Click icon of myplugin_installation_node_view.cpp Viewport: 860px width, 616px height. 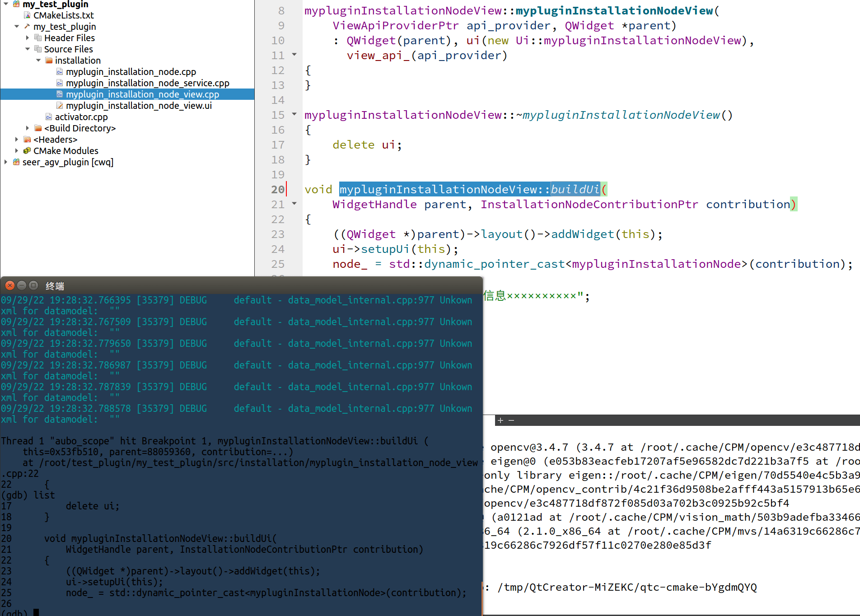click(x=60, y=94)
